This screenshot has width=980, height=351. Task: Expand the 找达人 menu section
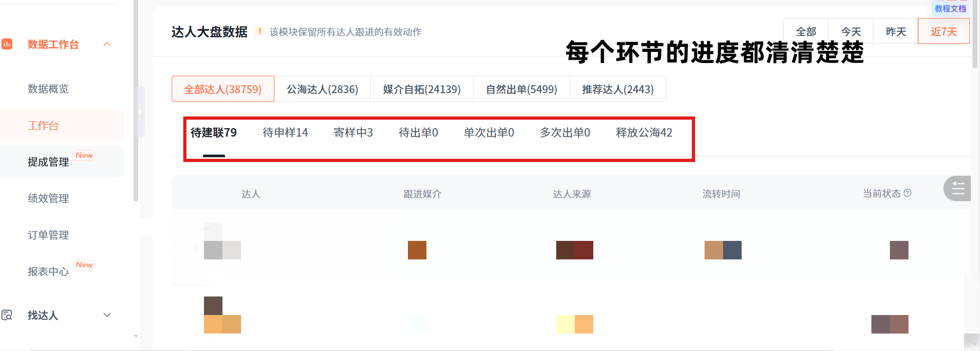(x=107, y=316)
